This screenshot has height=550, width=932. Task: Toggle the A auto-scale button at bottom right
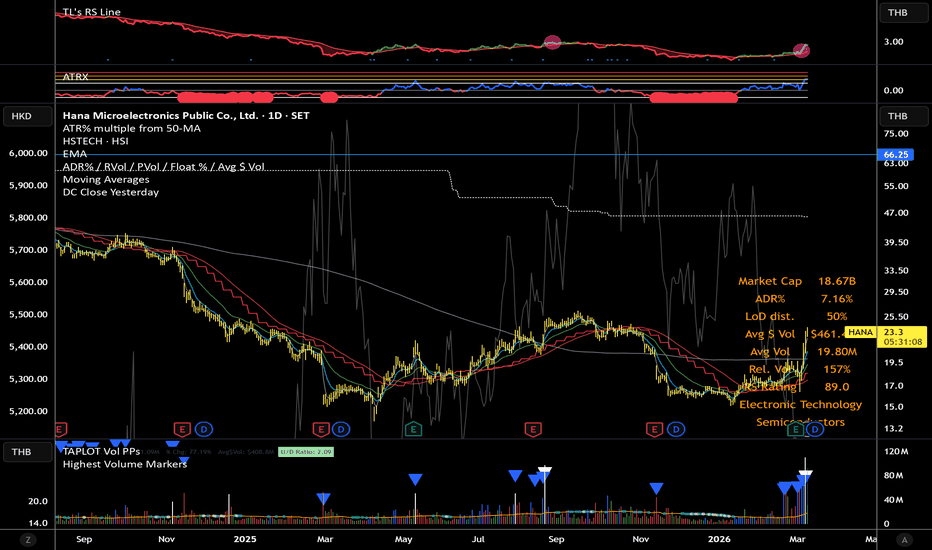click(905, 540)
